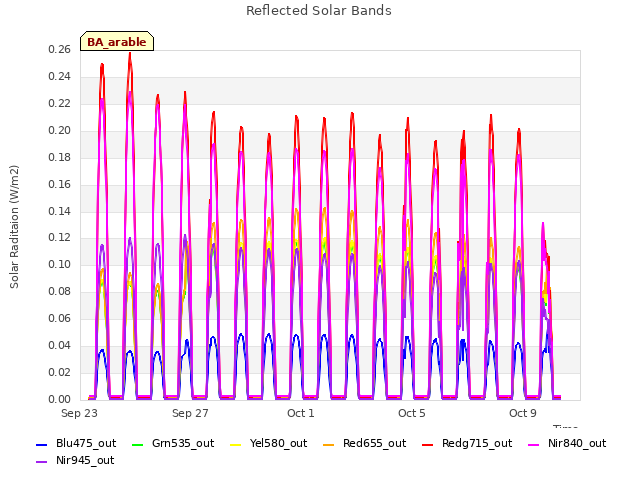The image size is (640, 480).
Task: Click the 0.02 y-axis tick label
Action: click(x=59, y=372)
